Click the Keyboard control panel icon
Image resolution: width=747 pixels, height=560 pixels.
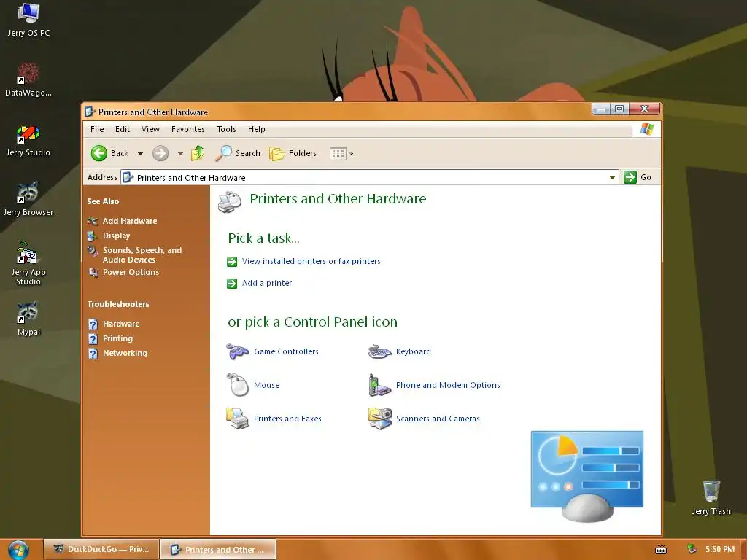click(x=379, y=351)
